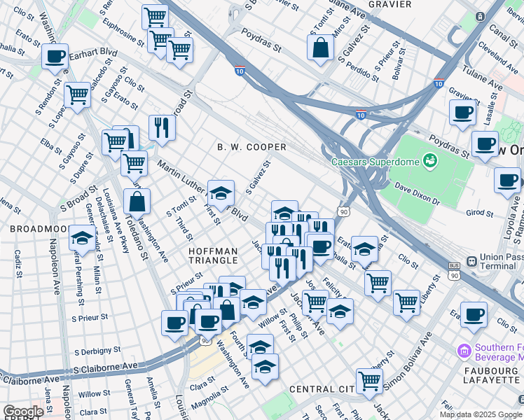This screenshot has width=524, height=420.
Task: Click the coffee cup marker near Earhart Blvd
Action: (x=55, y=57)
